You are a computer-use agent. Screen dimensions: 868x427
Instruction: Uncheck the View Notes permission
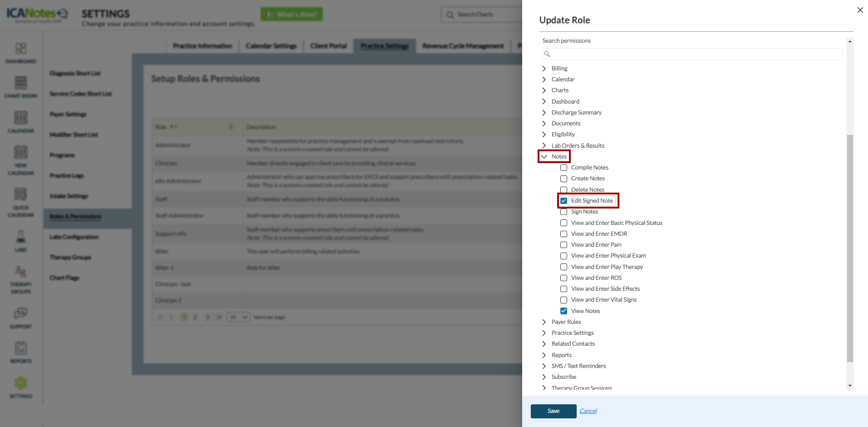564,311
